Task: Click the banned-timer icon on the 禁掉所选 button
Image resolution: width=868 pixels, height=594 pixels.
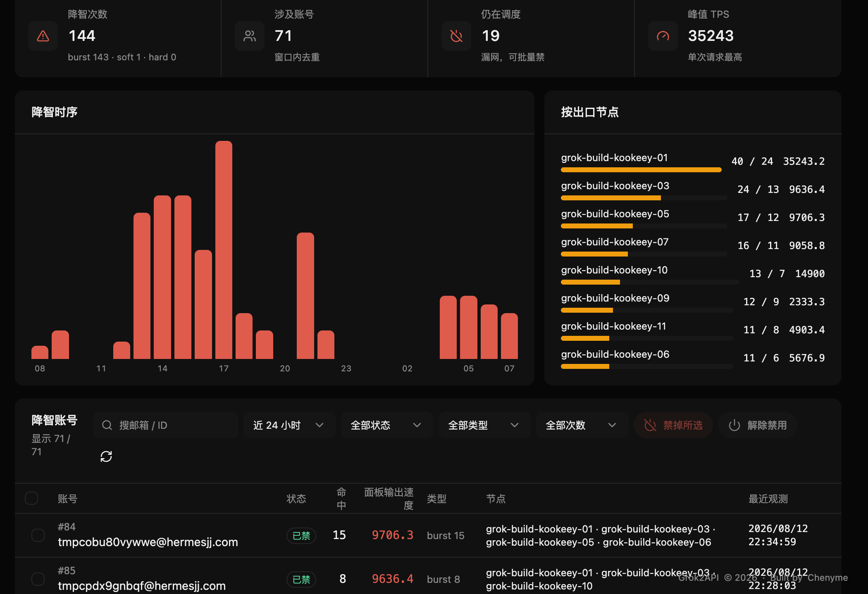Action: click(x=650, y=425)
